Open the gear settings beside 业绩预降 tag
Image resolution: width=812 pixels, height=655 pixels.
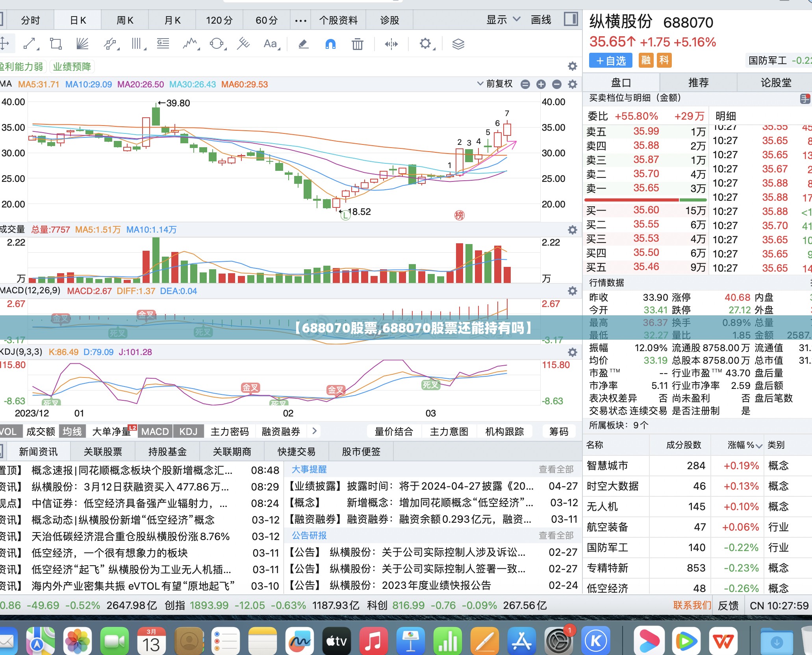573,66
